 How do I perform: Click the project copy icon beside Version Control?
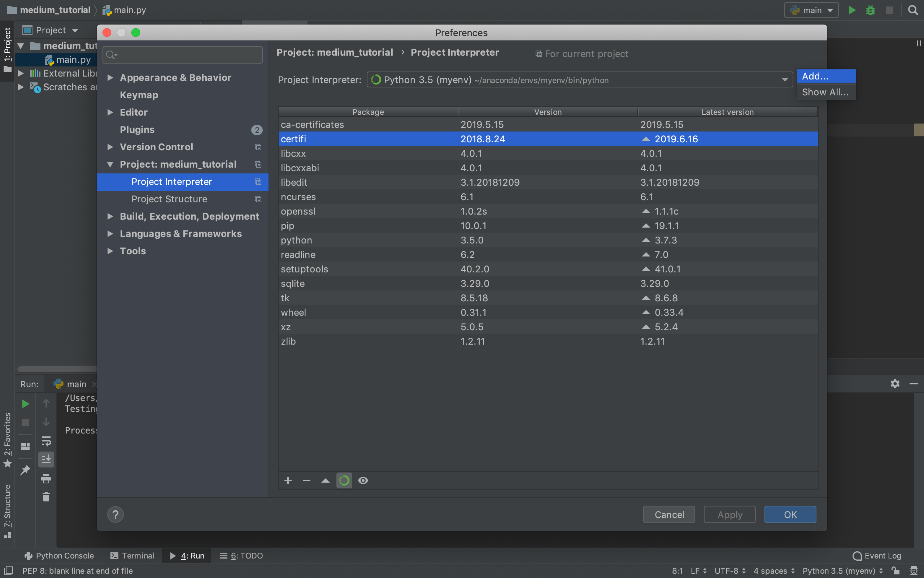258,147
